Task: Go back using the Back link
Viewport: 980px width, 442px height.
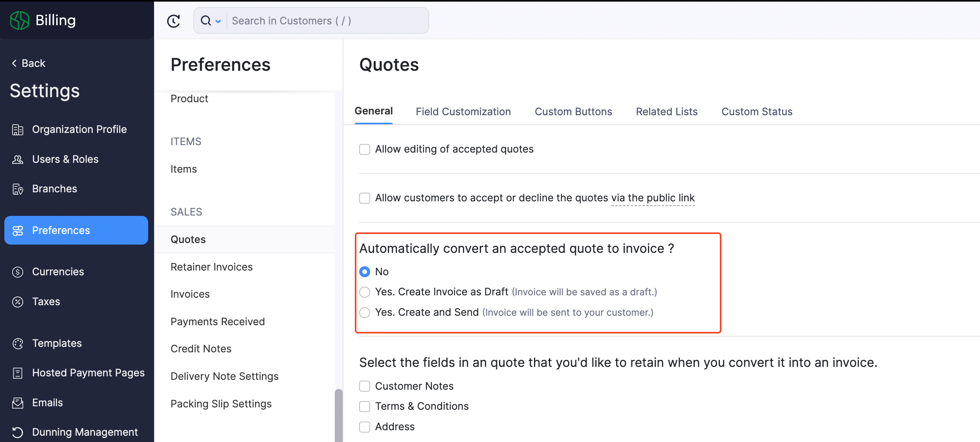Action: tap(28, 63)
